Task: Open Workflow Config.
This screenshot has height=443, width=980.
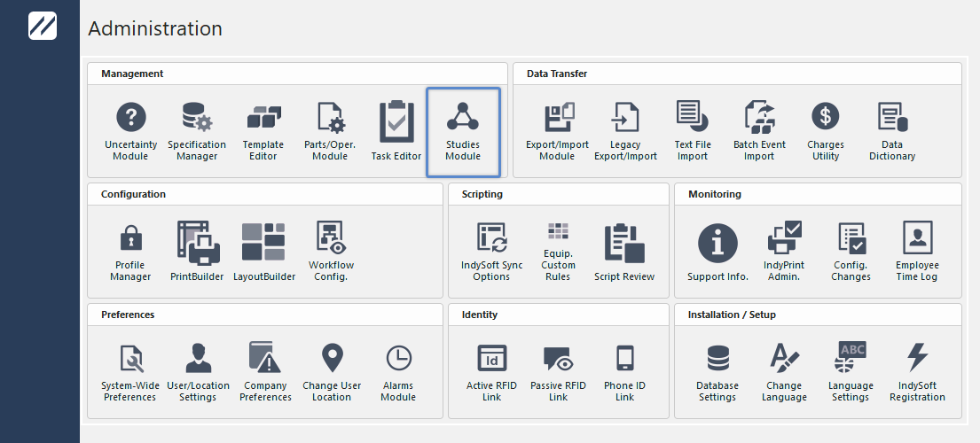Action: coord(332,253)
